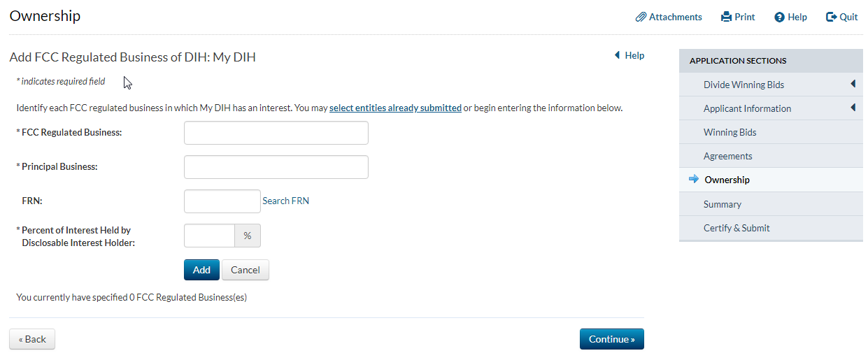The height and width of the screenshot is (360, 868).
Task: Open the Winning Bids section
Action: (x=730, y=132)
